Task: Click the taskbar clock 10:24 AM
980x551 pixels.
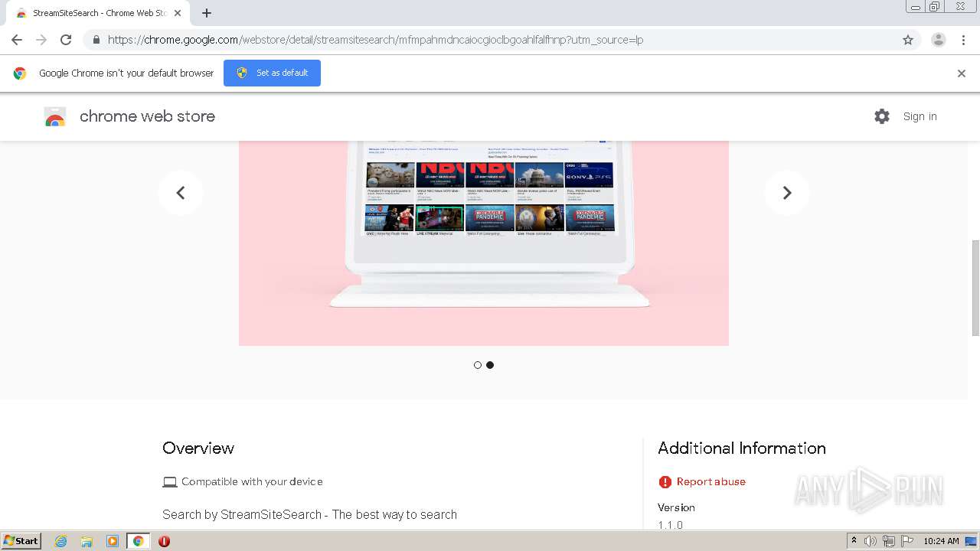Action: point(941,541)
